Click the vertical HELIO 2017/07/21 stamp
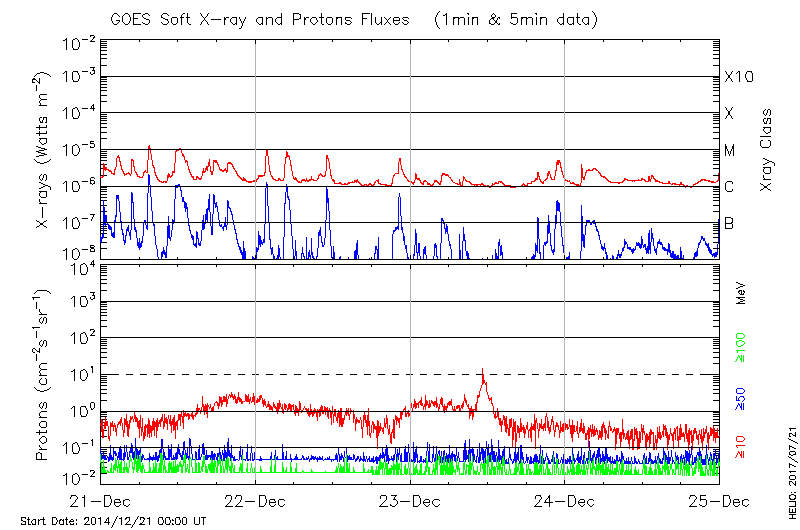800x530 pixels. (790, 460)
